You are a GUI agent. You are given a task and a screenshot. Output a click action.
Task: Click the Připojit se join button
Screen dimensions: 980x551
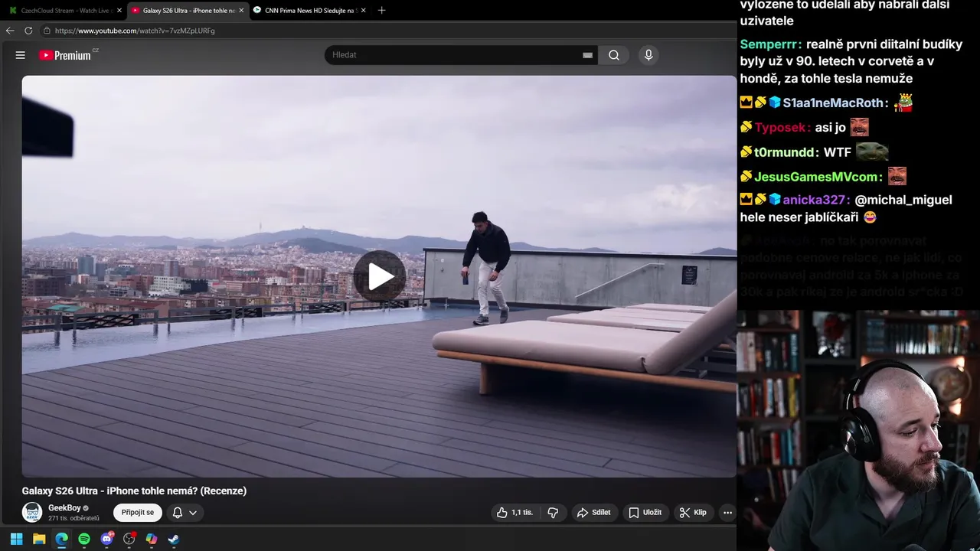pos(138,513)
